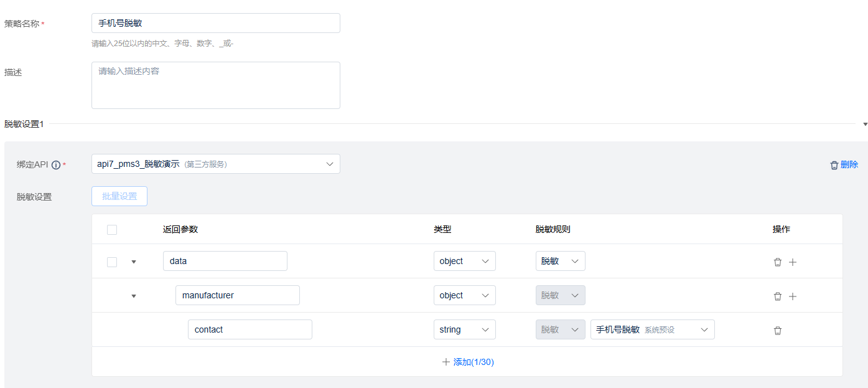Edit the contact parameter name field
This screenshot has width=868, height=388.
click(250, 329)
